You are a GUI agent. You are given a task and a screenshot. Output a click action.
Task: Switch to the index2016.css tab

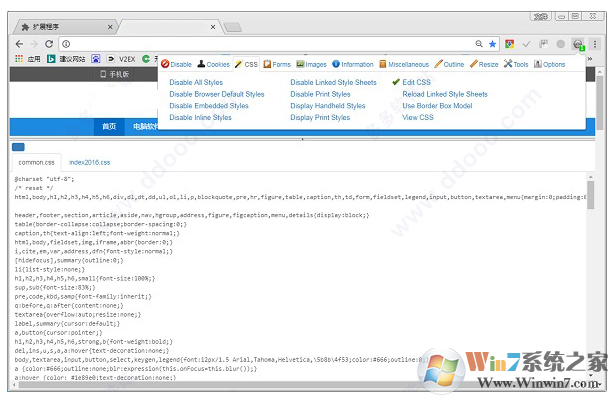(89, 162)
